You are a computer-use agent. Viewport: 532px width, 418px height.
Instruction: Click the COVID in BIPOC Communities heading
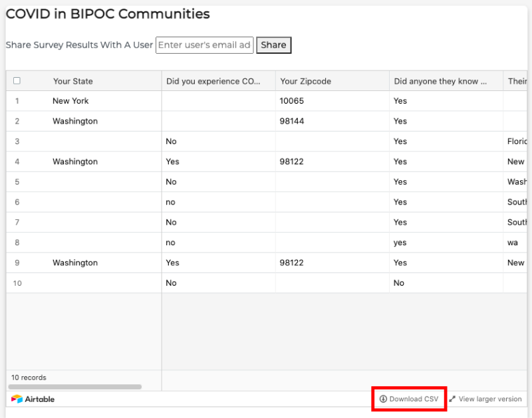pos(108,14)
